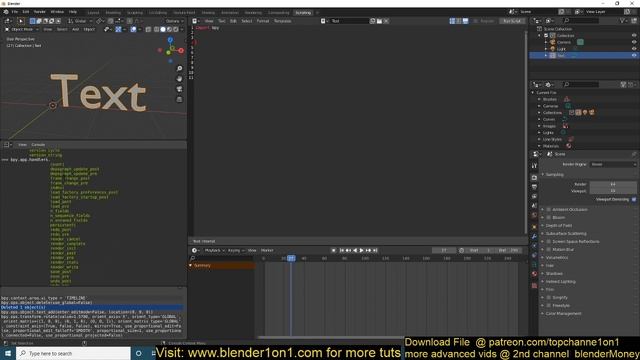Click the pan hand viewport icon
The image size is (640, 360).
(179, 79)
